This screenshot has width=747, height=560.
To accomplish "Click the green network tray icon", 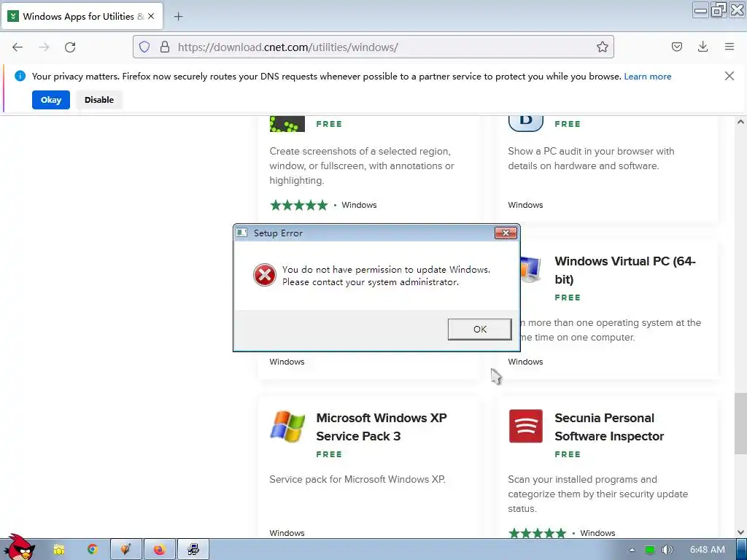I will (650, 550).
